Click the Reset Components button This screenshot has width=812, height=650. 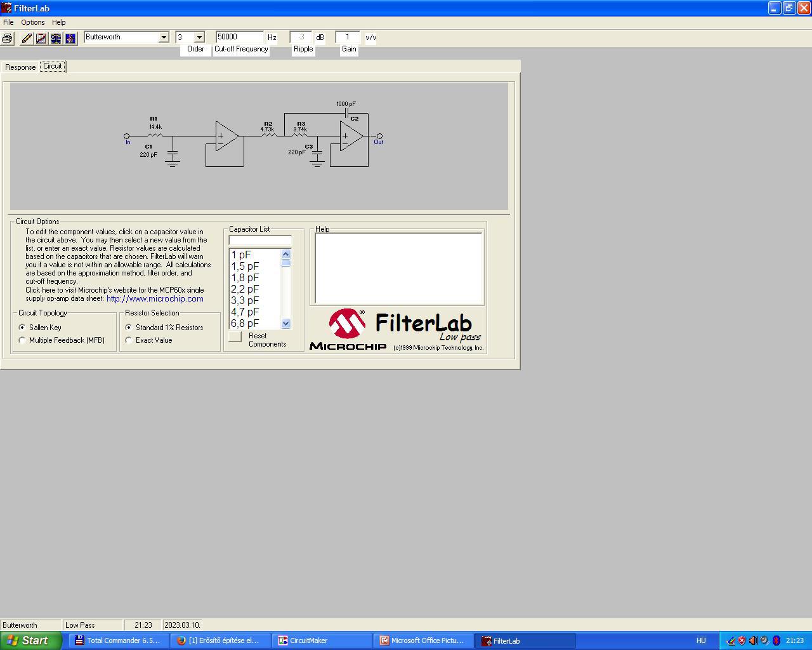[235, 336]
